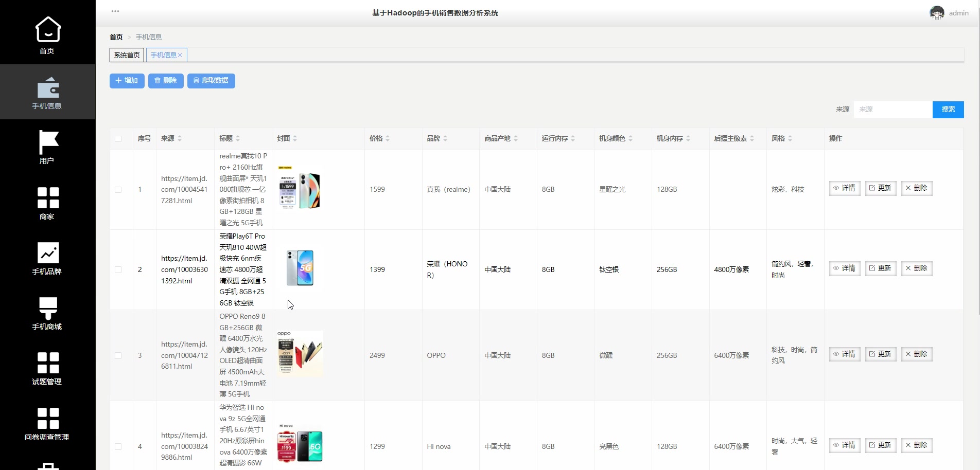Sort by the 商品产地 column arrows

coord(516,139)
